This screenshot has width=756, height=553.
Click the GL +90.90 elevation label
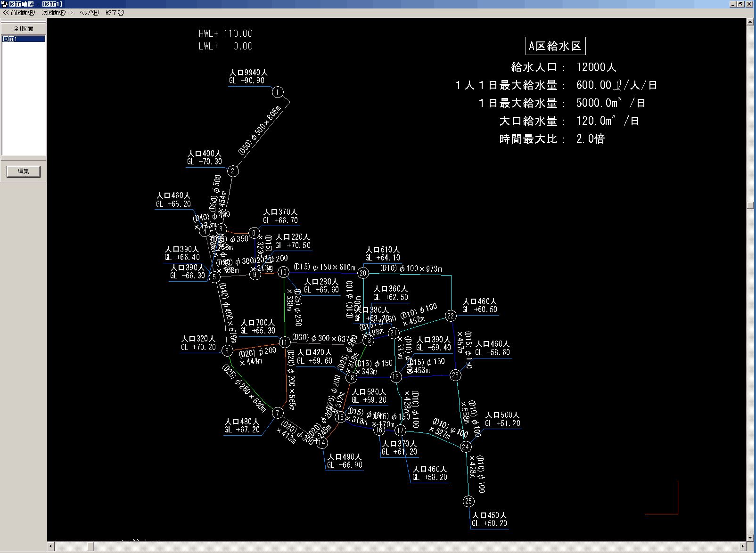pos(247,81)
